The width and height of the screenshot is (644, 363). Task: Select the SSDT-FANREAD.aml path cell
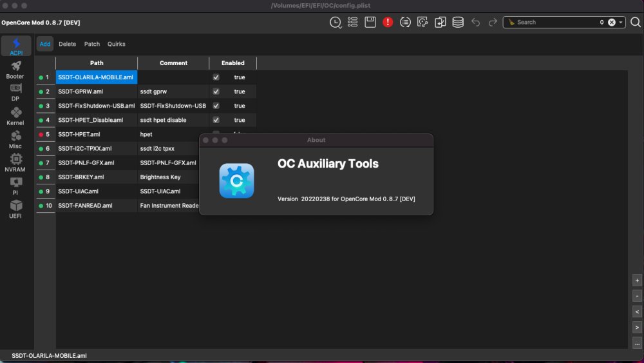click(x=97, y=206)
